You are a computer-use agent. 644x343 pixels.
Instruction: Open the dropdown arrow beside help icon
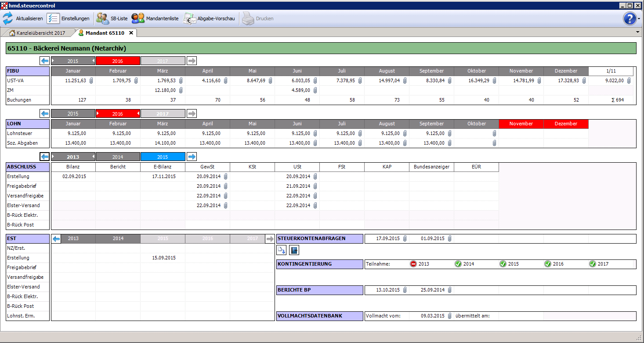point(639,19)
